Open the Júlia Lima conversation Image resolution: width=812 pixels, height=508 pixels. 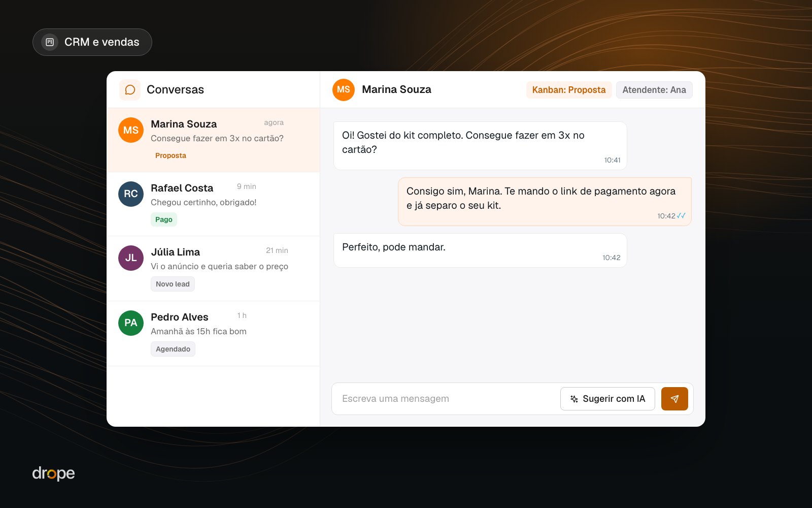(x=213, y=269)
